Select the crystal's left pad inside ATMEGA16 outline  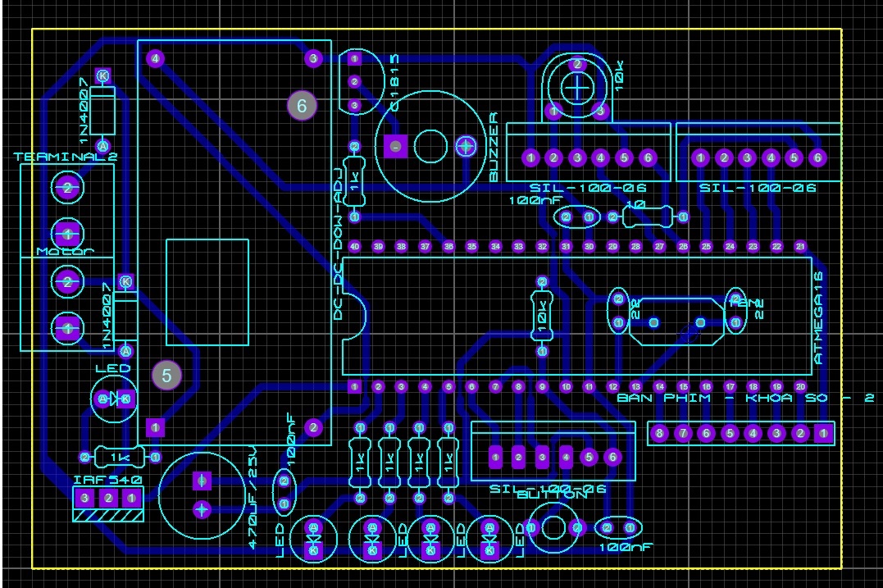(653, 323)
